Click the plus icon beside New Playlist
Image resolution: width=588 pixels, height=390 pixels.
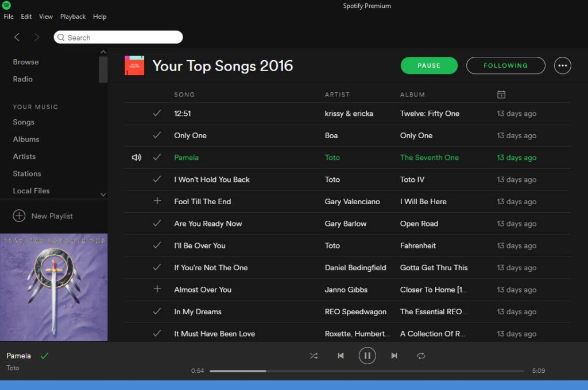[19, 216]
